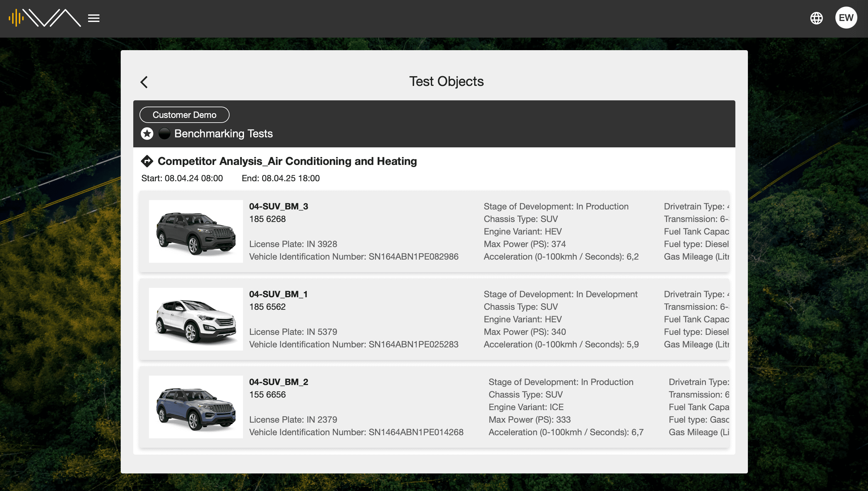Viewport: 868px width, 491px height.
Task: Click the star favorite icon on Benchmarking Tests
Action: coord(147,134)
